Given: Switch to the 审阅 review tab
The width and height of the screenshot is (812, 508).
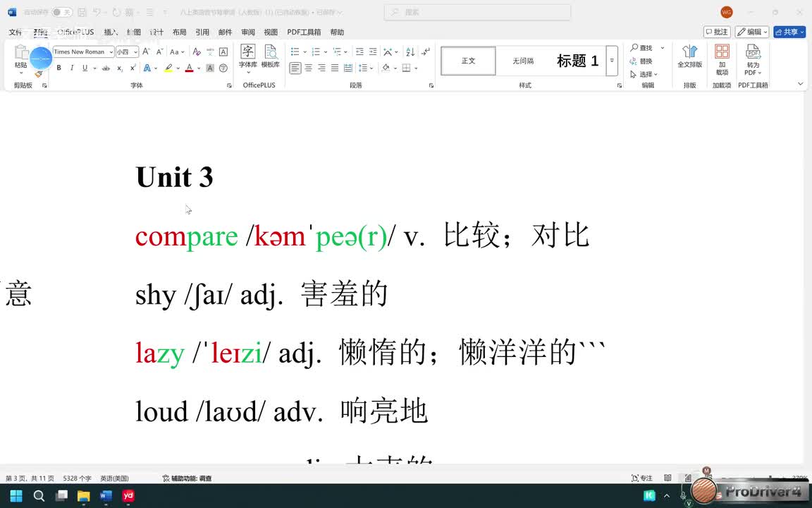Looking at the screenshot, I should 247,32.
